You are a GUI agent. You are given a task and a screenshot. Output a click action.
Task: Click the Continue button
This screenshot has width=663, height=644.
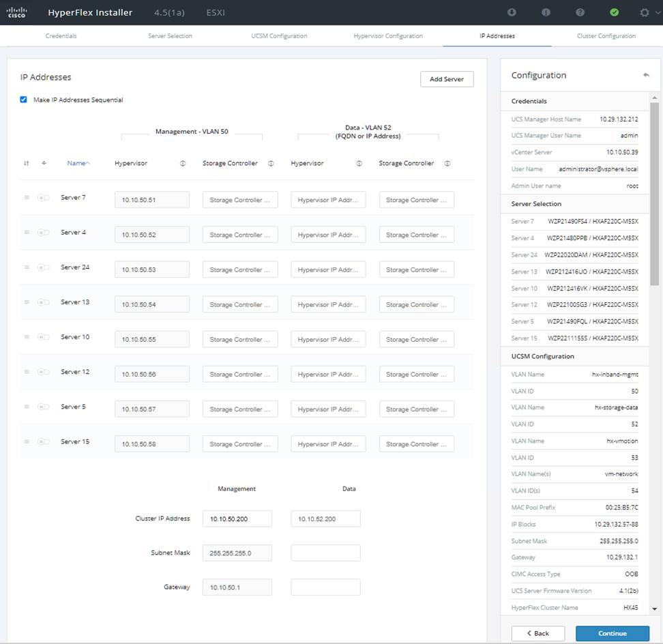click(x=613, y=633)
